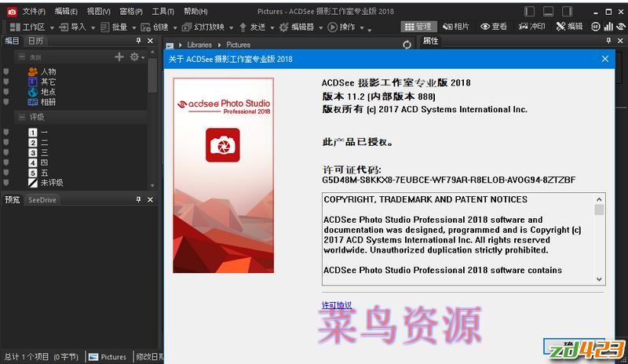Select the 未评级 unrated item
This screenshot has width=628, height=364.
point(46,183)
